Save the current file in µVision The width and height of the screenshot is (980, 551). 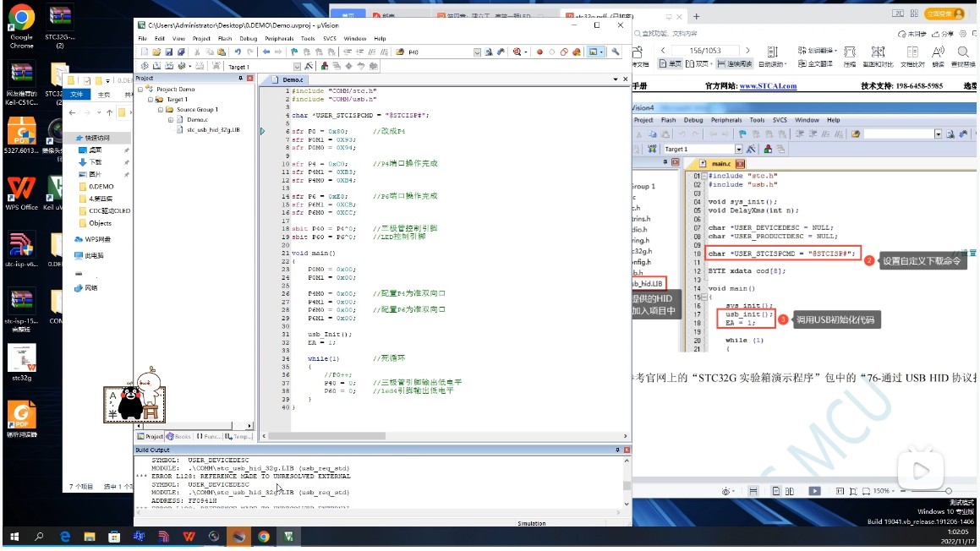[169, 52]
